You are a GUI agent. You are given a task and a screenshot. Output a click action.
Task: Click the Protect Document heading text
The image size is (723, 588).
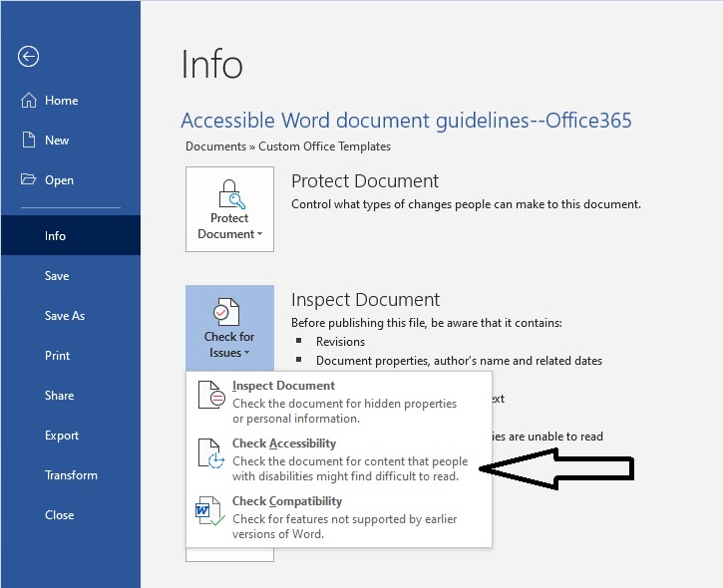pyautogui.click(x=365, y=181)
